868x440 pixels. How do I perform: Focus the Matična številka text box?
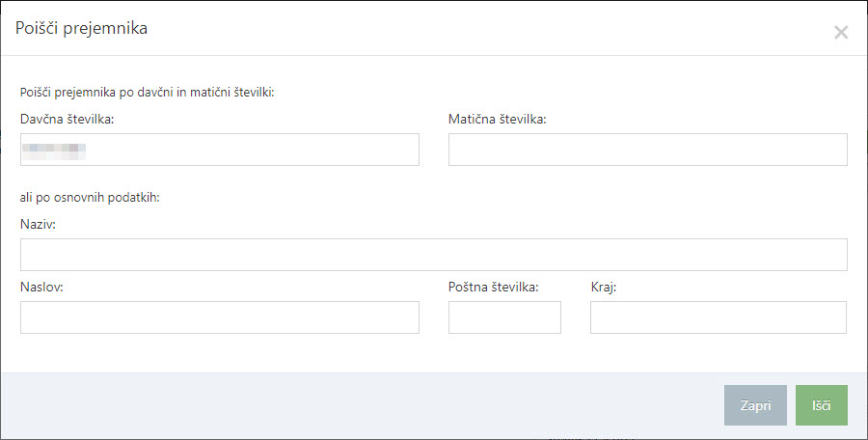point(647,150)
